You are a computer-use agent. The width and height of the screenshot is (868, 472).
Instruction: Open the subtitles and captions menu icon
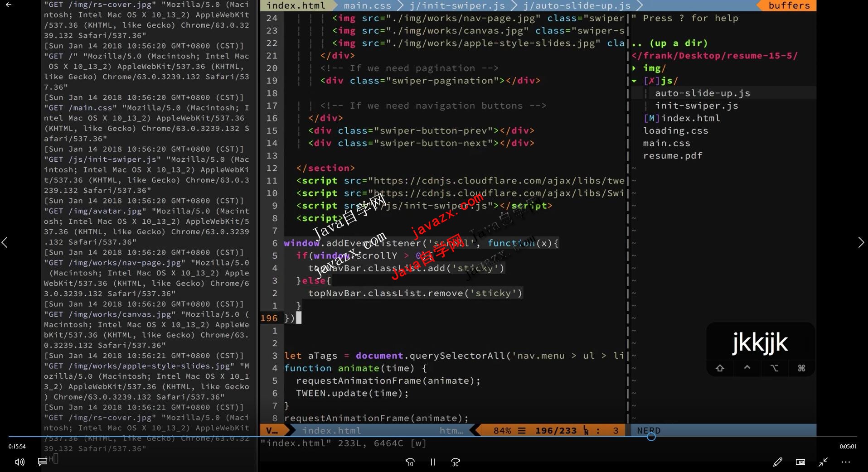pos(43,462)
